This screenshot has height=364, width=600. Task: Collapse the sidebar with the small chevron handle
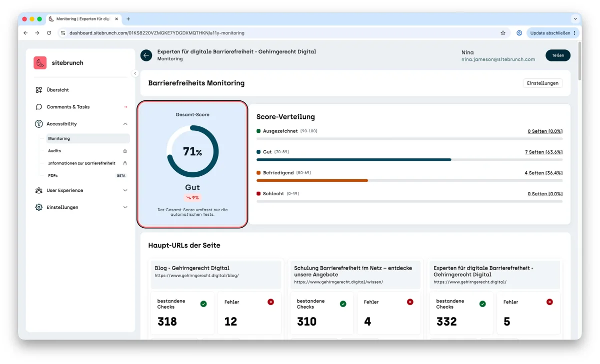135,73
